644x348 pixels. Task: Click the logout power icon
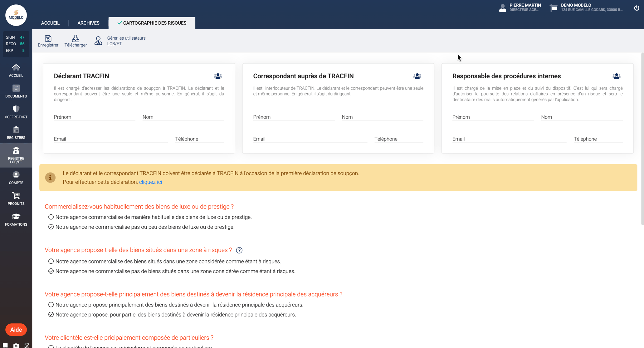coord(637,8)
